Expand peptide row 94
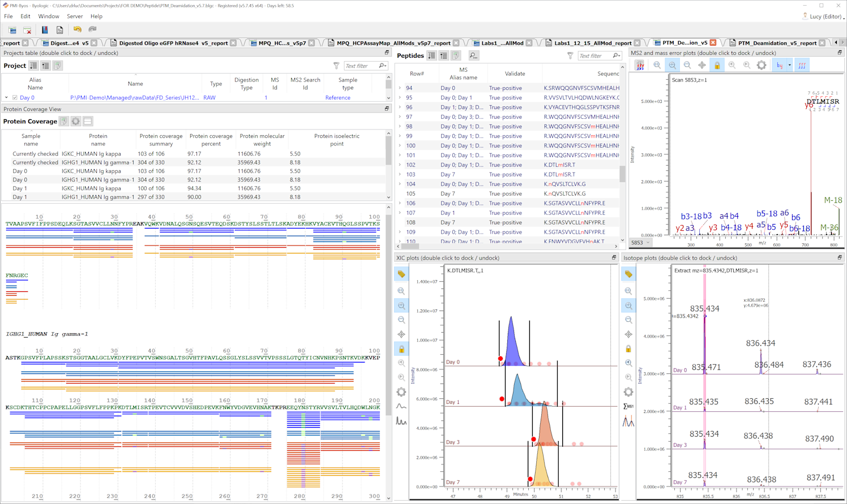 [400, 88]
